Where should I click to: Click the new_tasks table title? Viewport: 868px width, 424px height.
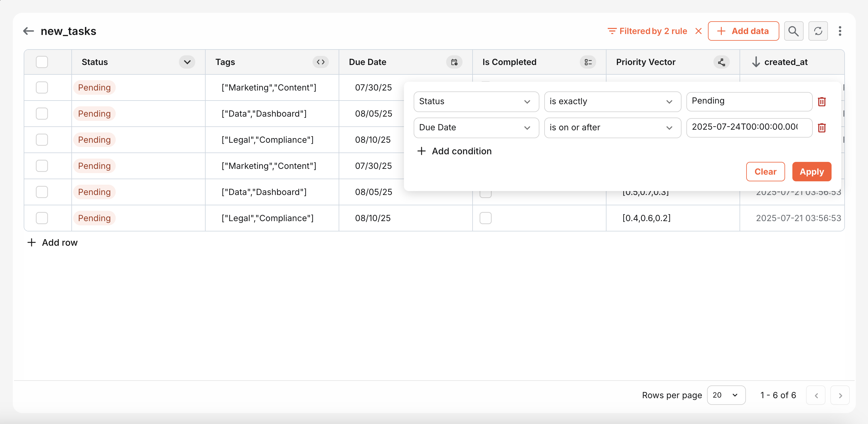[68, 31]
